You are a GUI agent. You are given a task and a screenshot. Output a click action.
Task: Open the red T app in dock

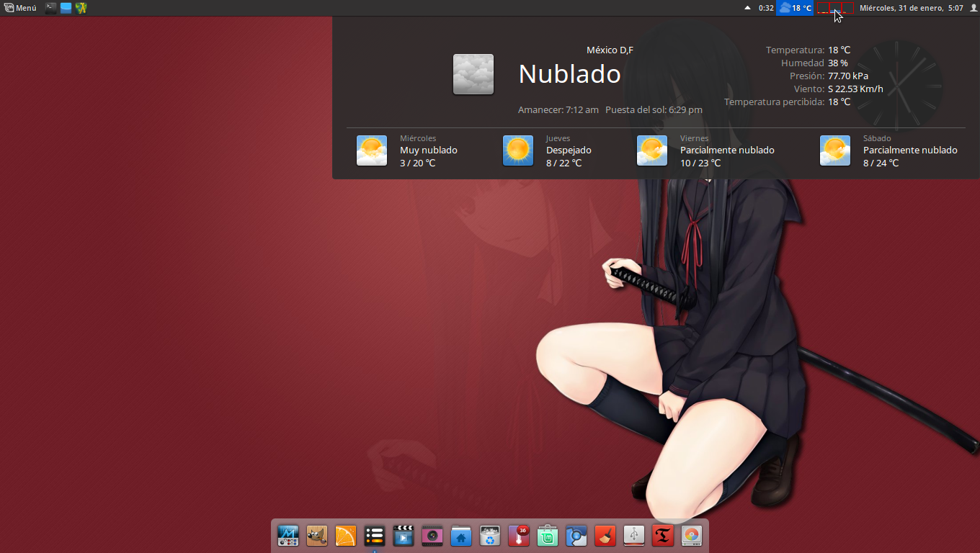pos(663,536)
